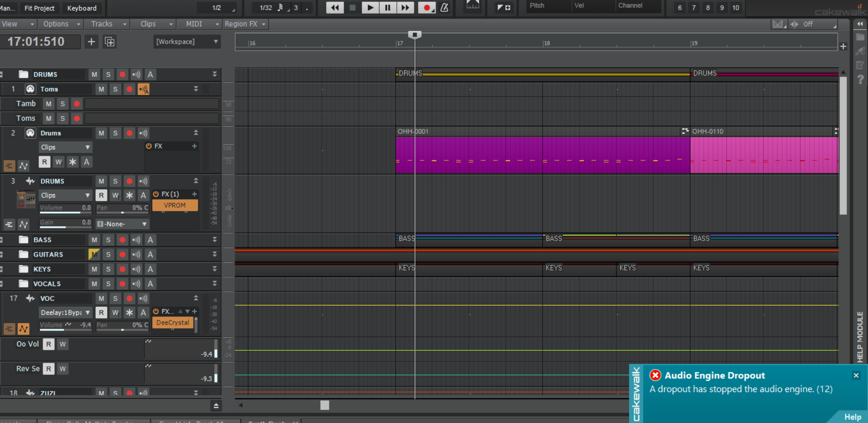Image resolution: width=868 pixels, height=423 pixels.
Task: Arm recording with the transport Record button
Action: pos(426,8)
